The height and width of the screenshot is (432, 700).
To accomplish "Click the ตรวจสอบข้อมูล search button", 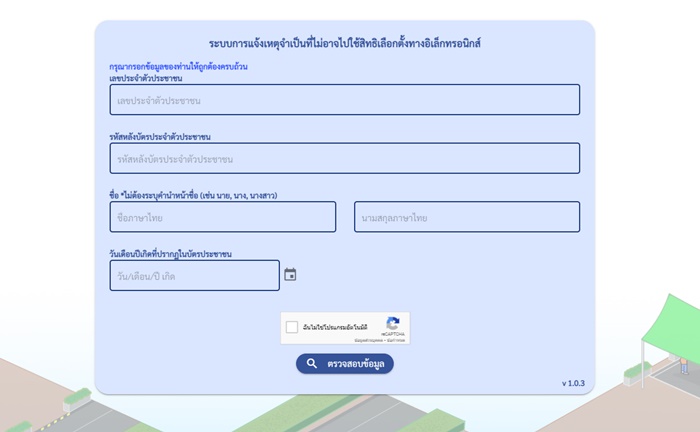I will pos(345,364).
